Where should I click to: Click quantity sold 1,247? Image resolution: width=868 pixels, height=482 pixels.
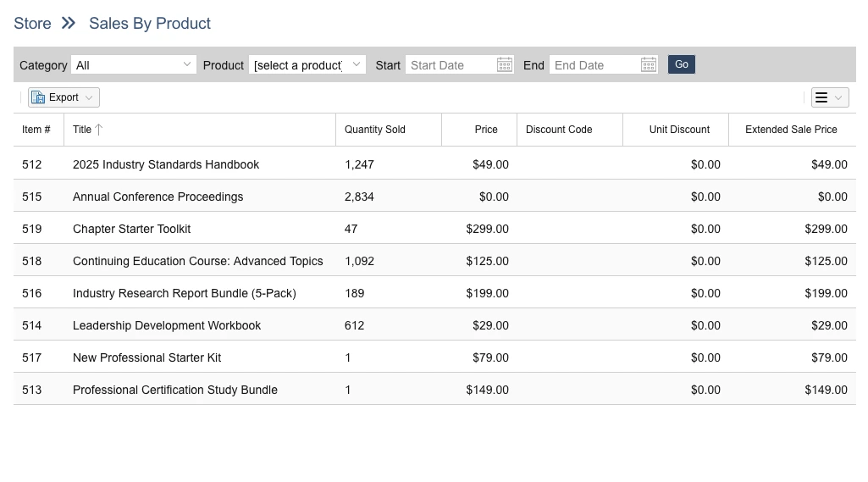[359, 164]
